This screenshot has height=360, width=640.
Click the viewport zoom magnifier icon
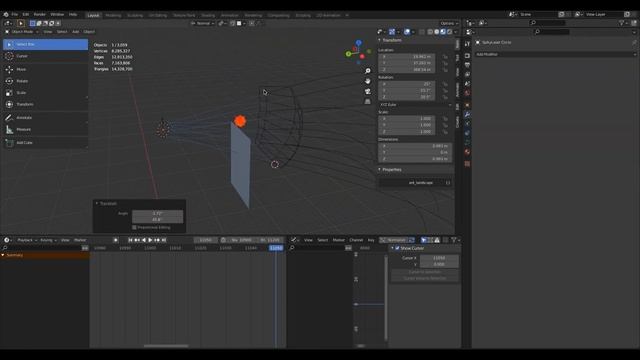[367, 71]
